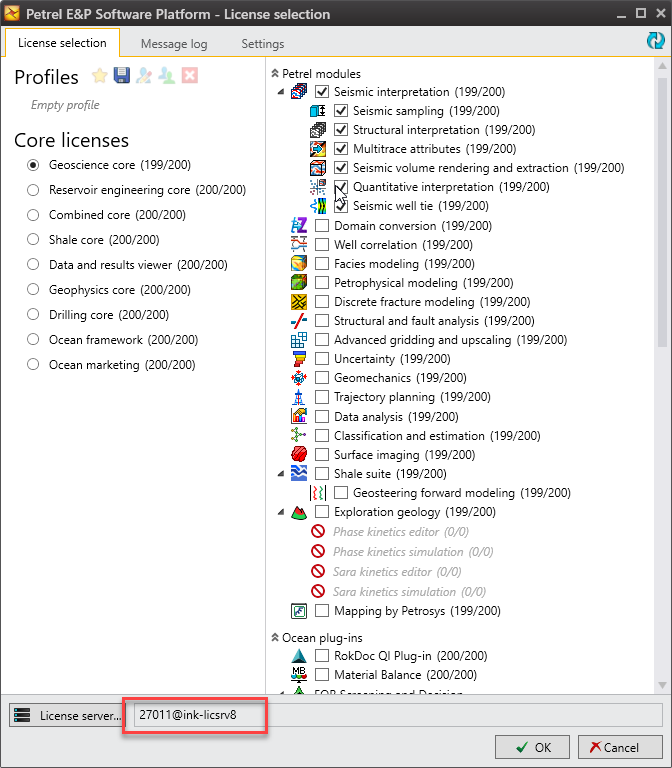Click the Domain conversion icon
The width and height of the screenshot is (672, 768).
point(299,225)
